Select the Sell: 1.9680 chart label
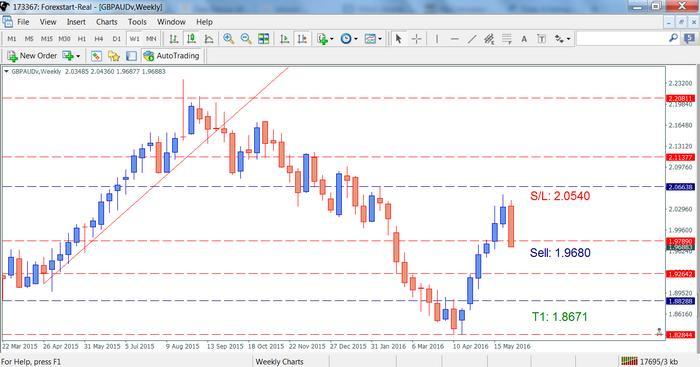Screen dimensions: 700x367 pyautogui.click(x=560, y=253)
